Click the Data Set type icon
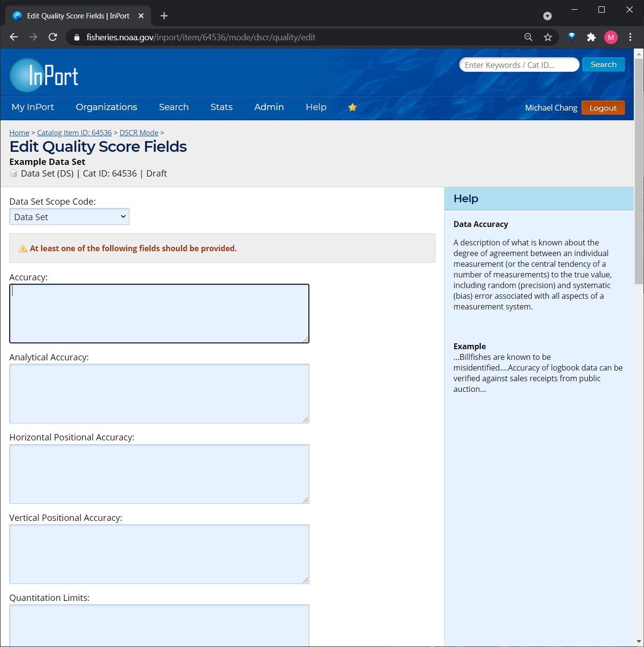This screenshot has width=644, height=647. [x=14, y=174]
